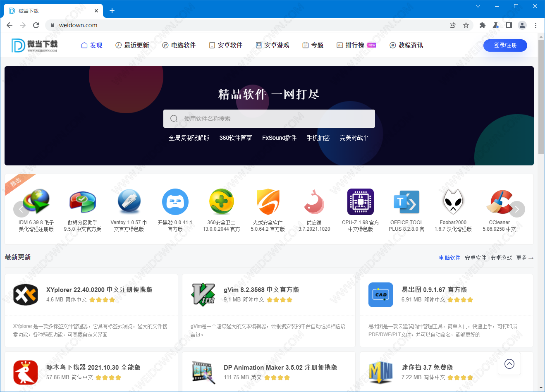This screenshot has width=545, height=392.
Task: Reload the page
Action: (x=36, y=25)
